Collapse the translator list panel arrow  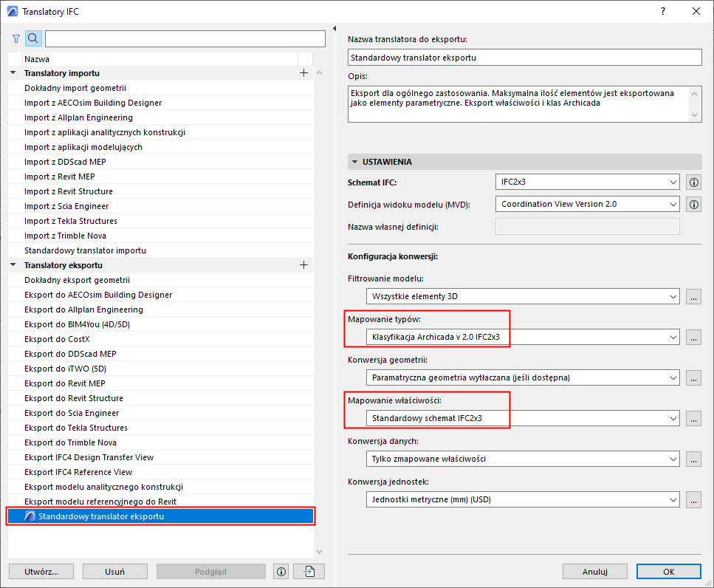click(x=334, y=28)
